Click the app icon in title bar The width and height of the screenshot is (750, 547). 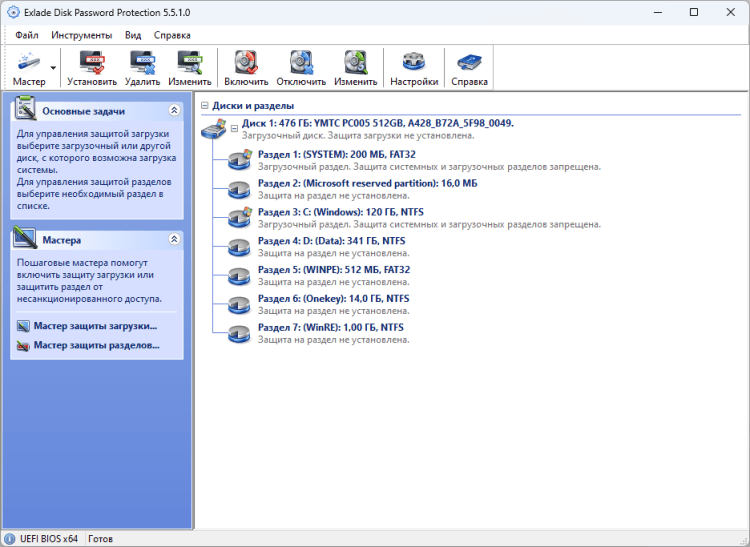13,12
